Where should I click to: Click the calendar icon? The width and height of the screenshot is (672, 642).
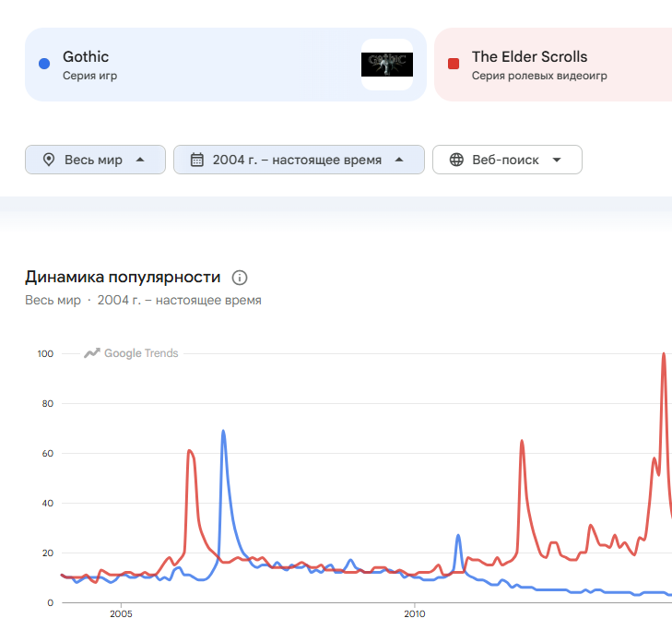coord(197,160)
